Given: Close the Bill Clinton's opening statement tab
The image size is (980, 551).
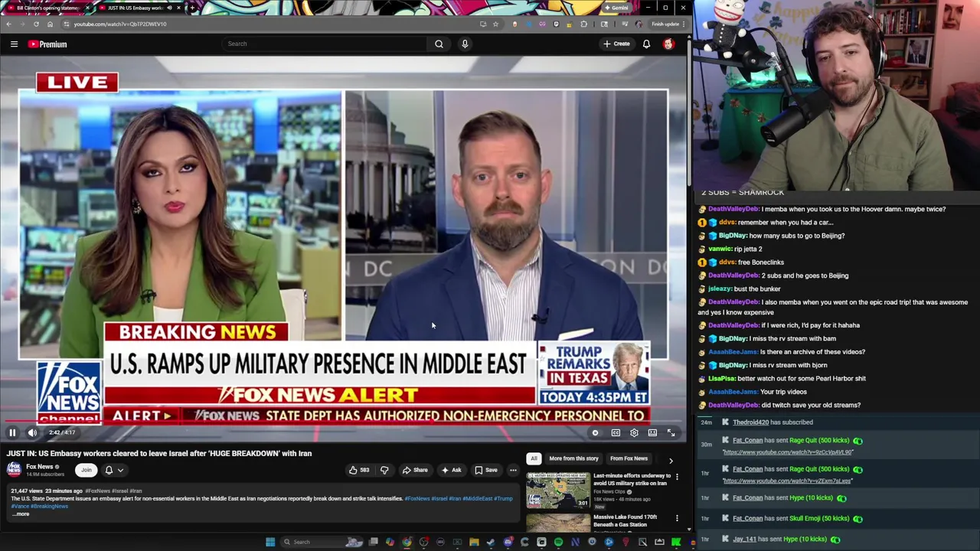Looking at the screenshot, I should (87, 8).
